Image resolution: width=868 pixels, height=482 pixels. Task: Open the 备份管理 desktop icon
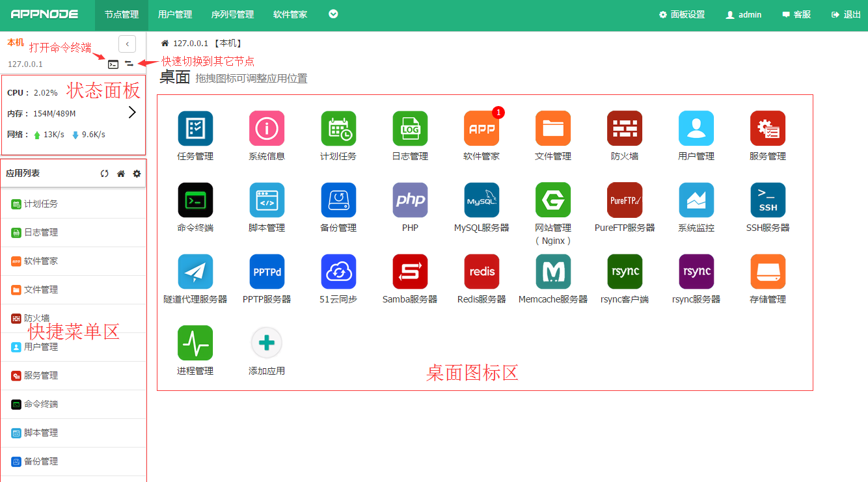pos(338,200)
